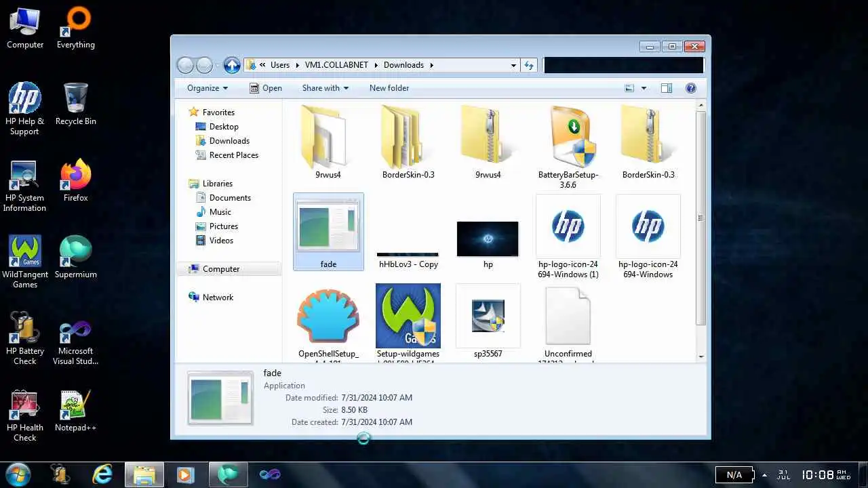Open the Documents library
Image resolution: width=868 pixels, height=488 pixels.
tap(230, 198)
